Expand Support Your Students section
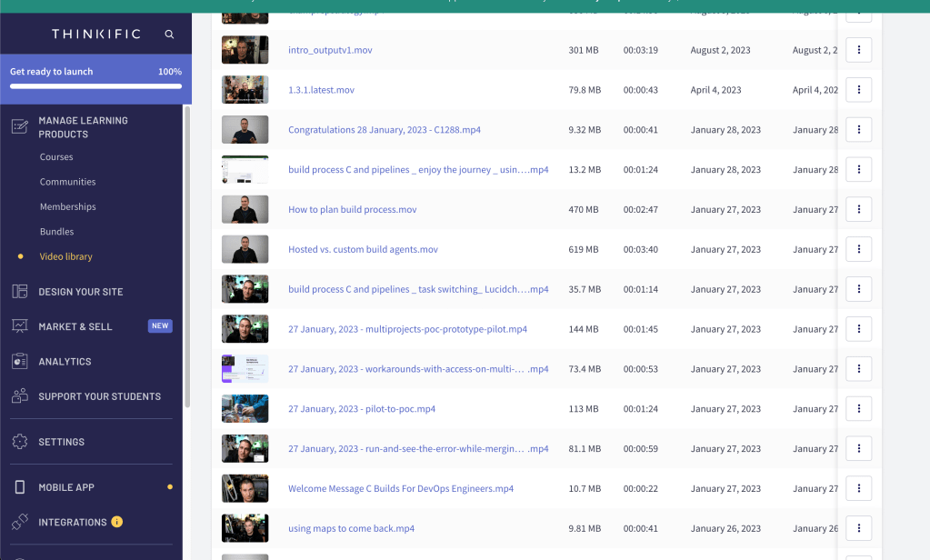This screenshot has width=930, height=560. [100, 396]
